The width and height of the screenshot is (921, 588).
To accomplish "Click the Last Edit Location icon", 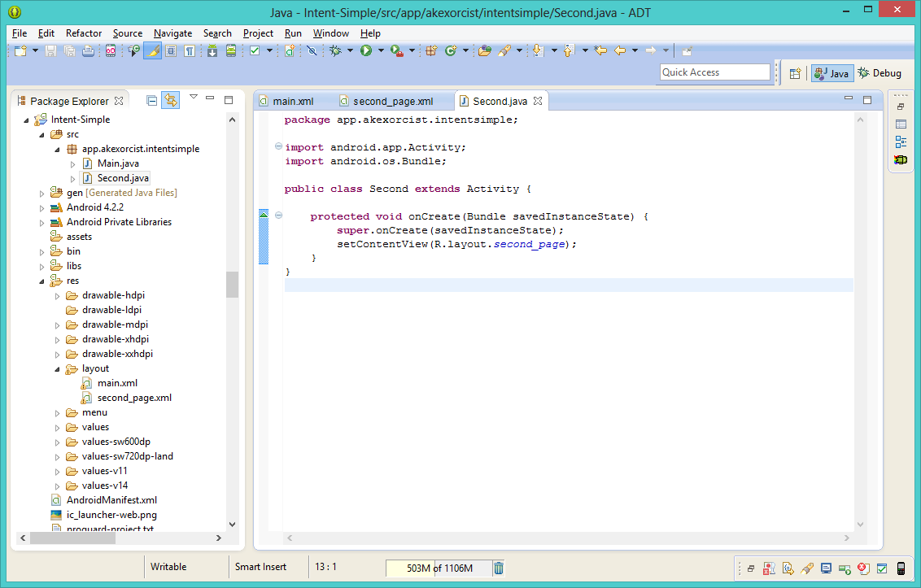I will pyautogui.click(x=600, y=50).
